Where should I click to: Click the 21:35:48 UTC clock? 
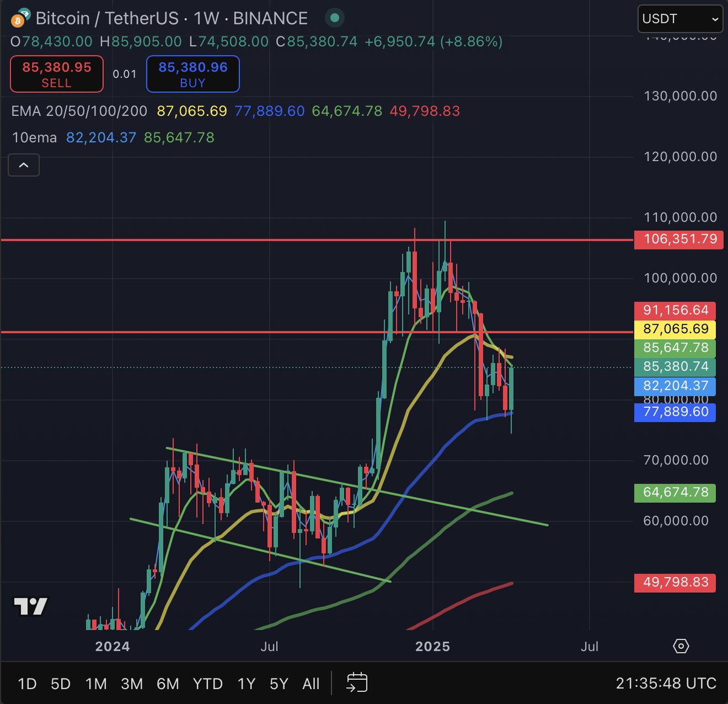pyautogui.click(x=666, y=683)
